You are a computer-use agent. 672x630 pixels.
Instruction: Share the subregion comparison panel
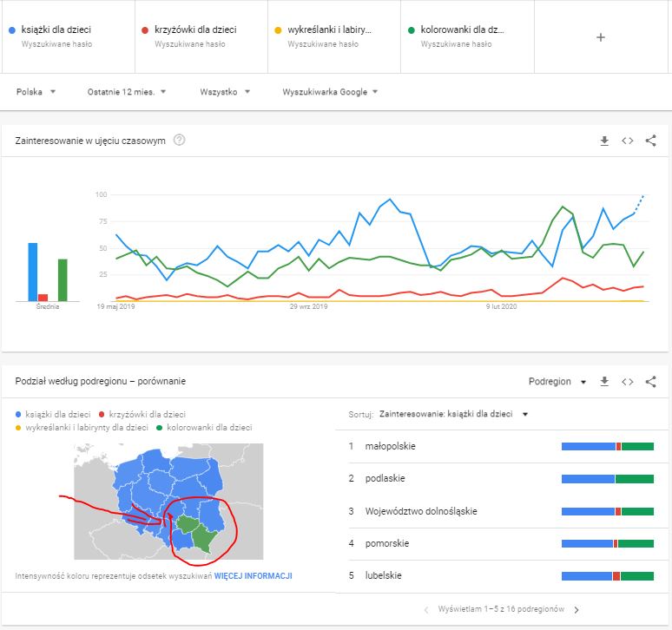[651, 381]
